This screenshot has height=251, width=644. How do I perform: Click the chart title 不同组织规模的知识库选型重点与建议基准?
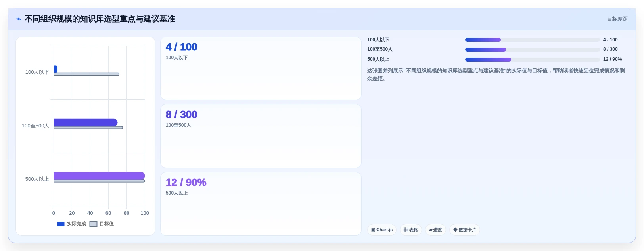click(x=100, y=19)
